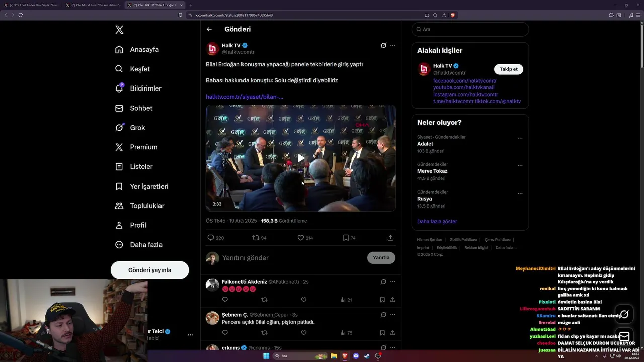The height and width of the screenshot is (362, 644).
Task: Switch to Murat Emin browser tab
Action: [94, 5]
